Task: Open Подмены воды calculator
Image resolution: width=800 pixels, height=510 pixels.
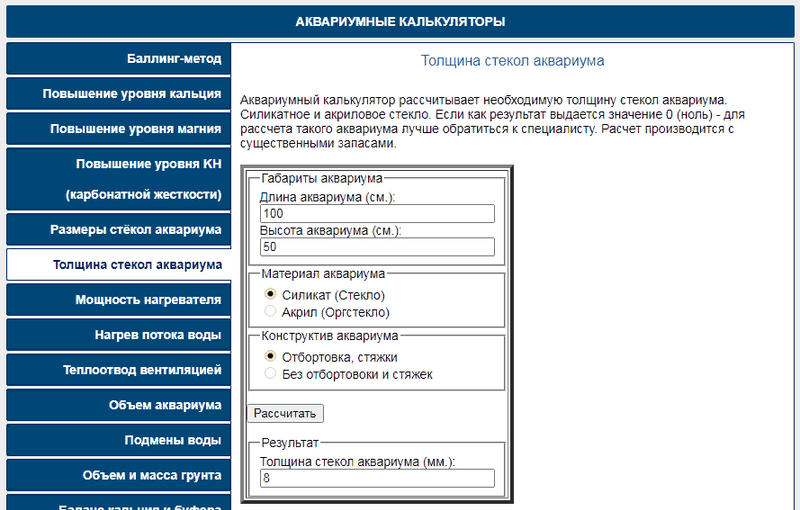Action: (x=118, y=441)
